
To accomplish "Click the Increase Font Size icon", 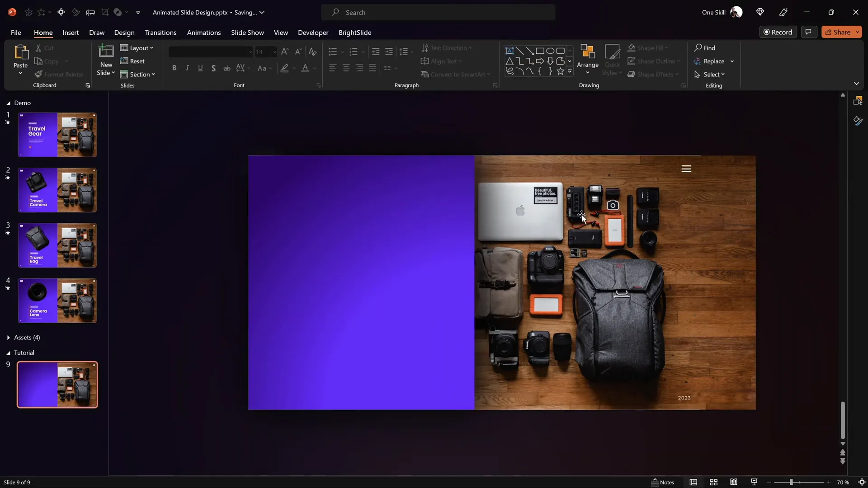I will (284, 52).
